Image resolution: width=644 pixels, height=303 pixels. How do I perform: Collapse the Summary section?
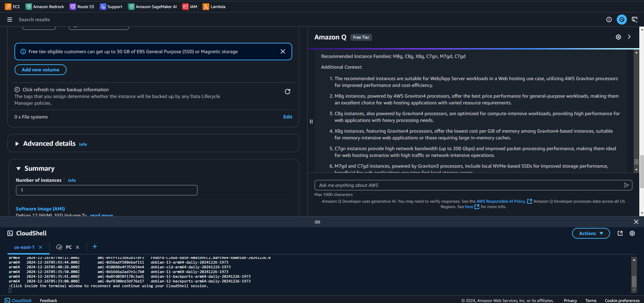click(18, 168)
